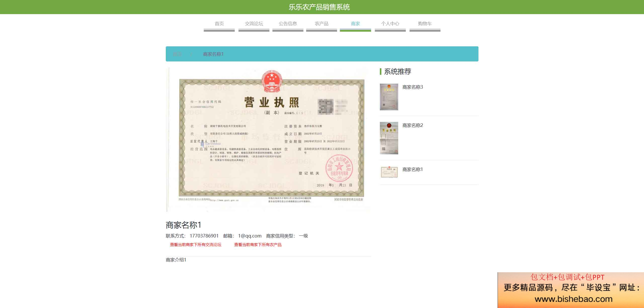Click 商家名称1 in the breadcrumb bar

(213, 54)
